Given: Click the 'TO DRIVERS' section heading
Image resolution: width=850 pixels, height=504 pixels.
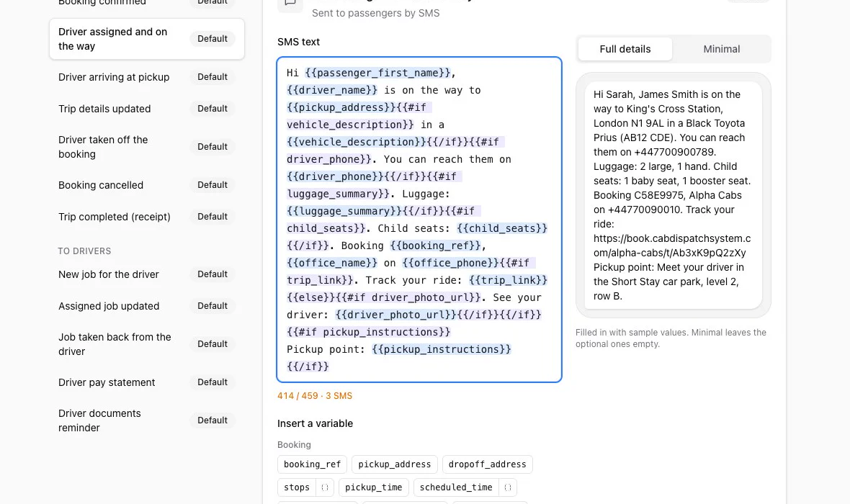Looking at the screenshot, I should (84, 251).
